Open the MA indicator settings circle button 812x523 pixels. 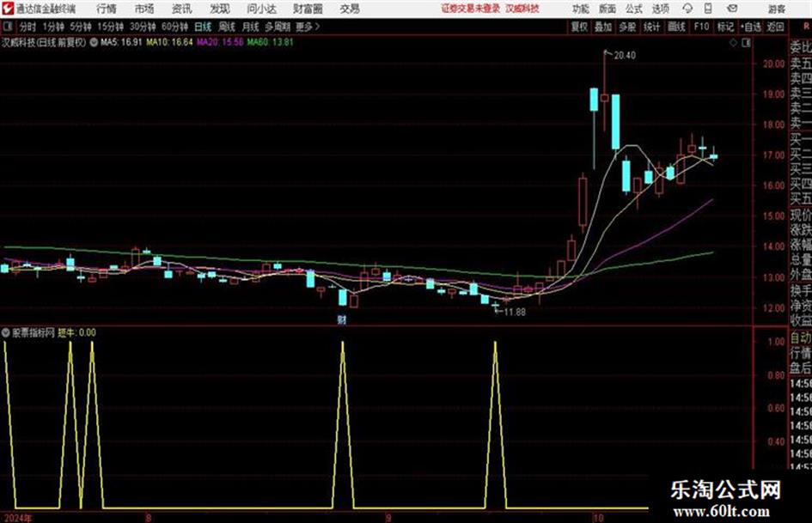tap(94, 42)
